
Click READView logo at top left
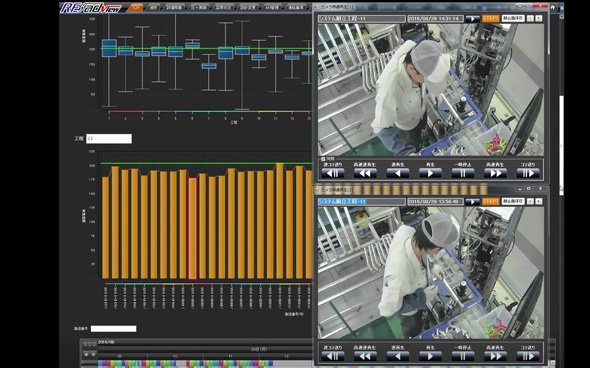click(x=91, y=8)
